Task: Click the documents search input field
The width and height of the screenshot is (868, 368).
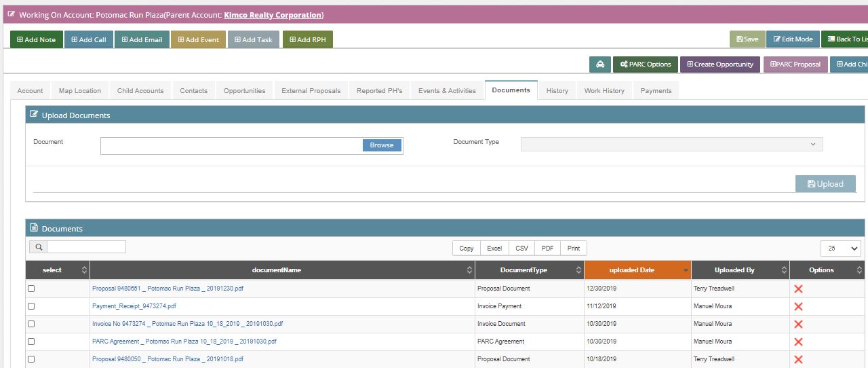Action: [x=86, y=247]
